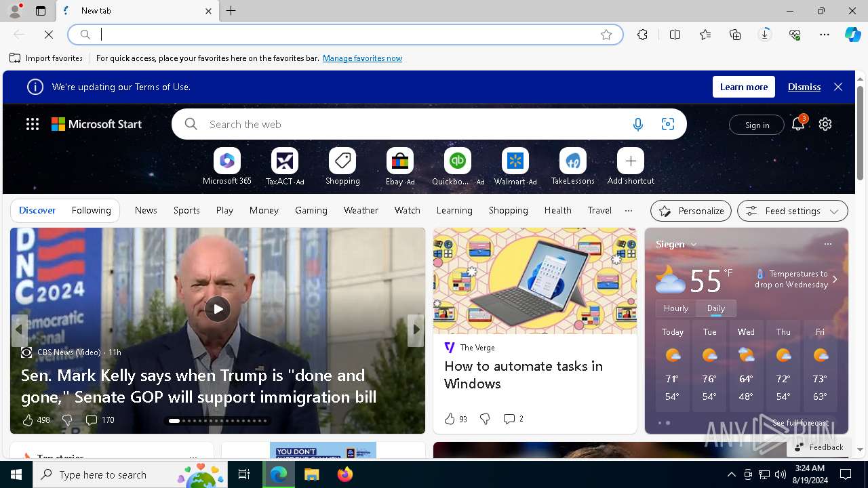Open the Copilot sidebar icon
This screenshot has height=488, width=868.
[x=853, y=35]
